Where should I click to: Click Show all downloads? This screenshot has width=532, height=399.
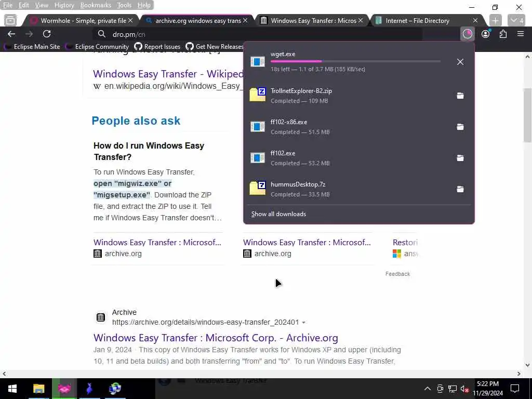point(278,214)
